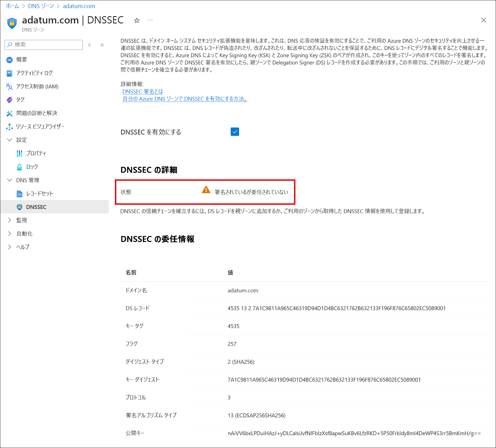Open 自分の Azure DNS ゾーンで DNSSEC を有効にする方法 link

tap(185, 99)
